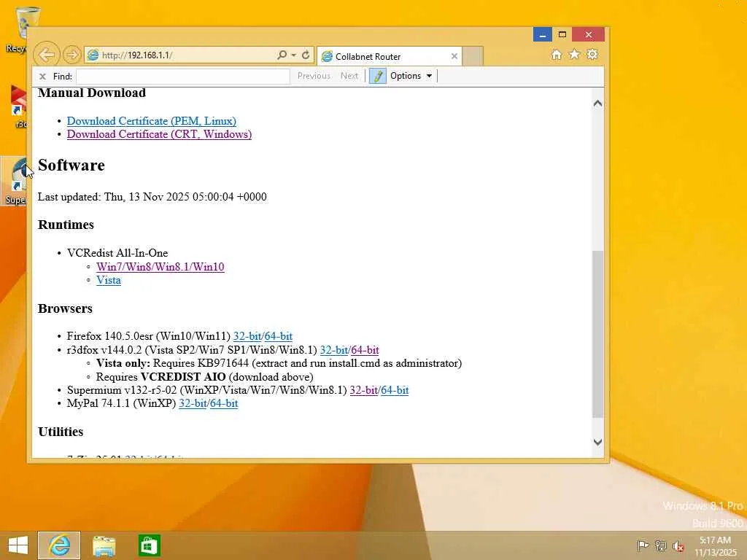
Task: Open network status tray icon
Action: [x=660, y=545]
